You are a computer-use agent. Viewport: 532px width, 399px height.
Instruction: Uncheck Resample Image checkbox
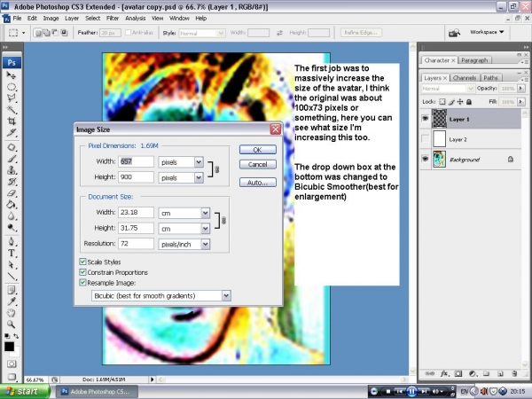coord(82,282)
